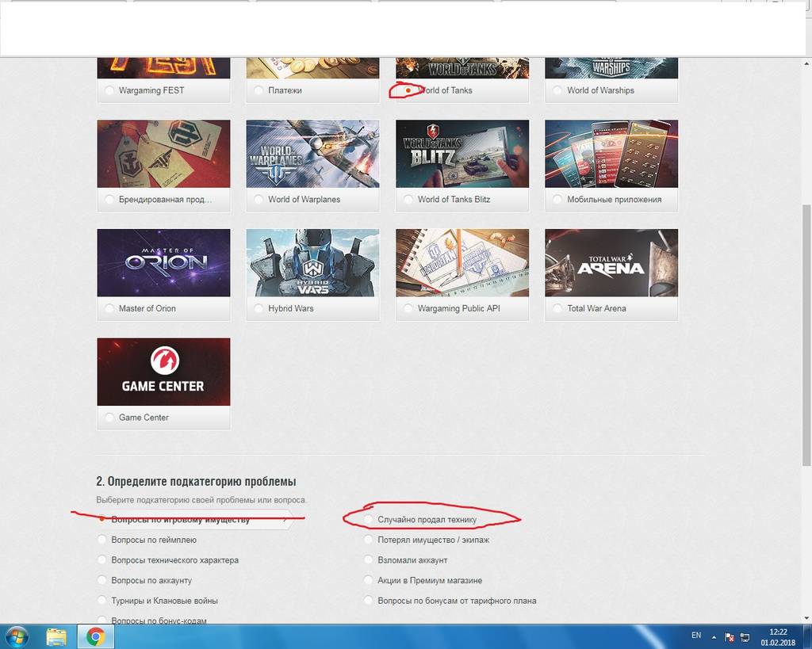Select the Брендированная прод... radio button
Screen dimensions: 812x649
(x=109, y=199)
